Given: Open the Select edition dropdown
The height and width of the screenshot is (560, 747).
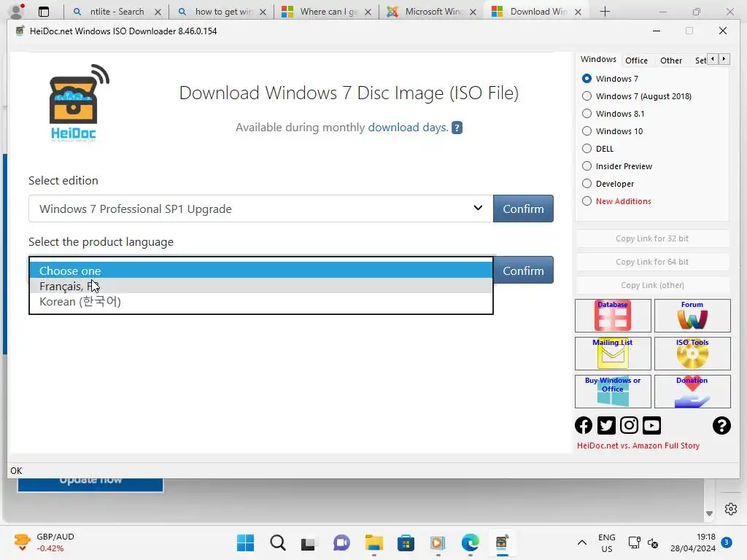Looking at the screenshot, I should pos(260,209).
